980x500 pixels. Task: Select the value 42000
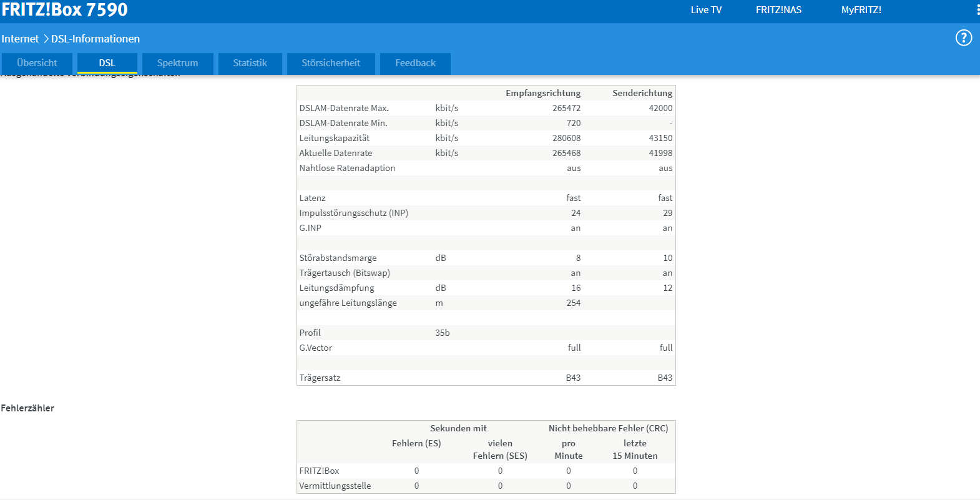point(660,108)
